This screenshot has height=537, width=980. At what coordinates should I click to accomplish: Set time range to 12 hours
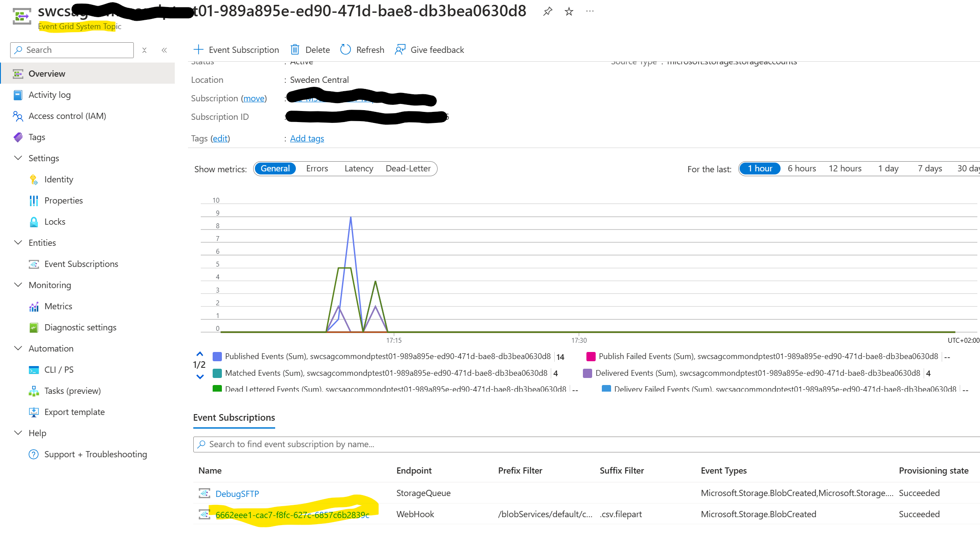pos(845,169)
